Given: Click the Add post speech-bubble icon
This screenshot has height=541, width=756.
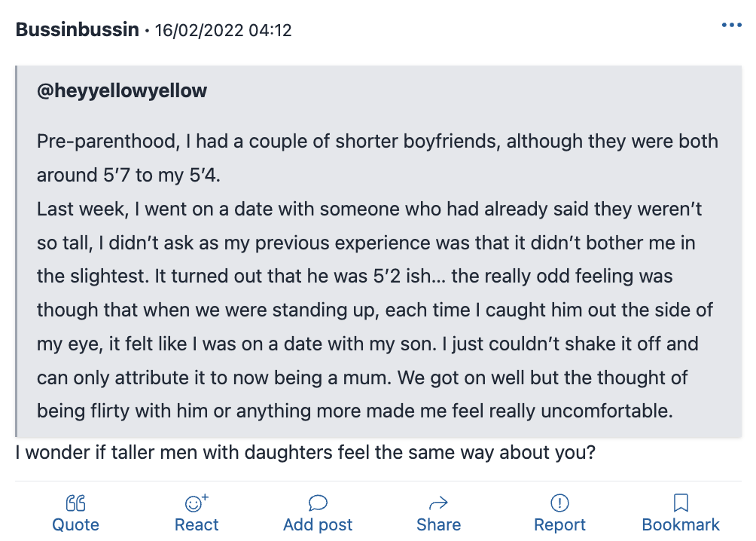Looking at the screenshot, I should (x=318, y=503).
